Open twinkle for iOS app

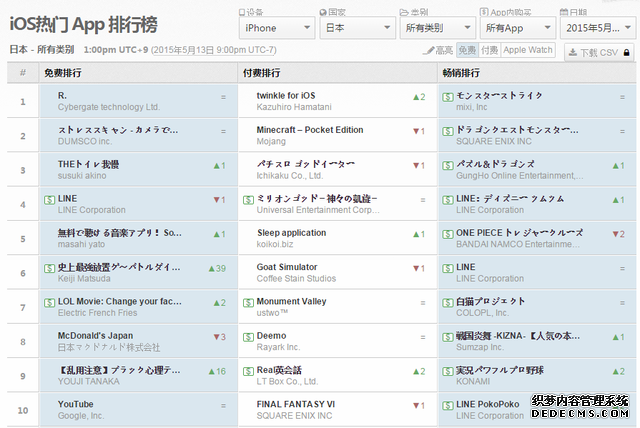[x=286, y=95]
